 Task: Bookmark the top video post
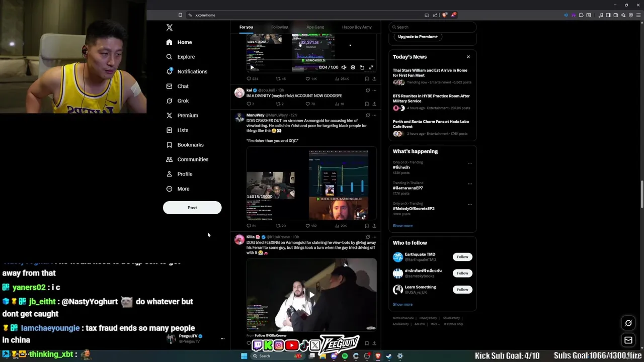(367, 79)
